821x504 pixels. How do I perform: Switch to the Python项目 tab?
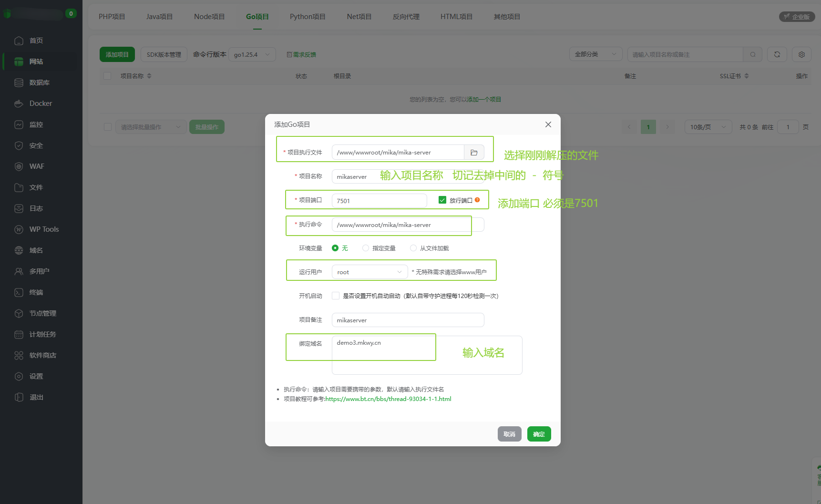point(308,17)
